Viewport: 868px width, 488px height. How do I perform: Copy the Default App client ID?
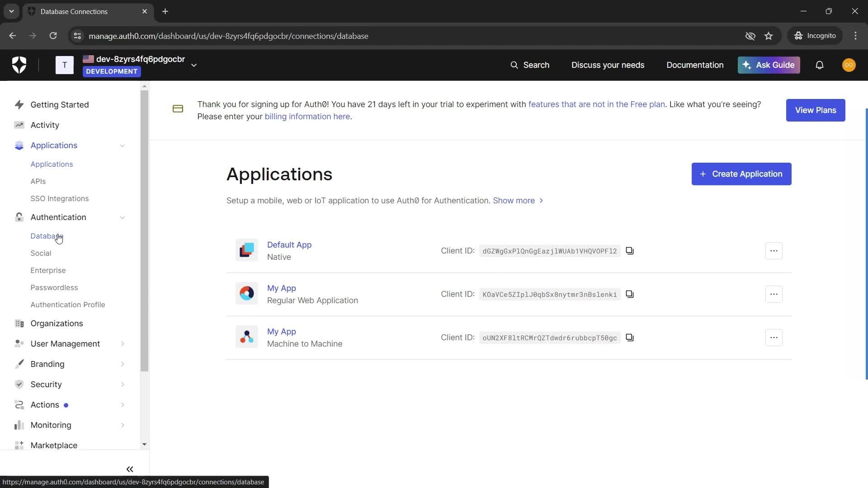[x=630, y=251]
